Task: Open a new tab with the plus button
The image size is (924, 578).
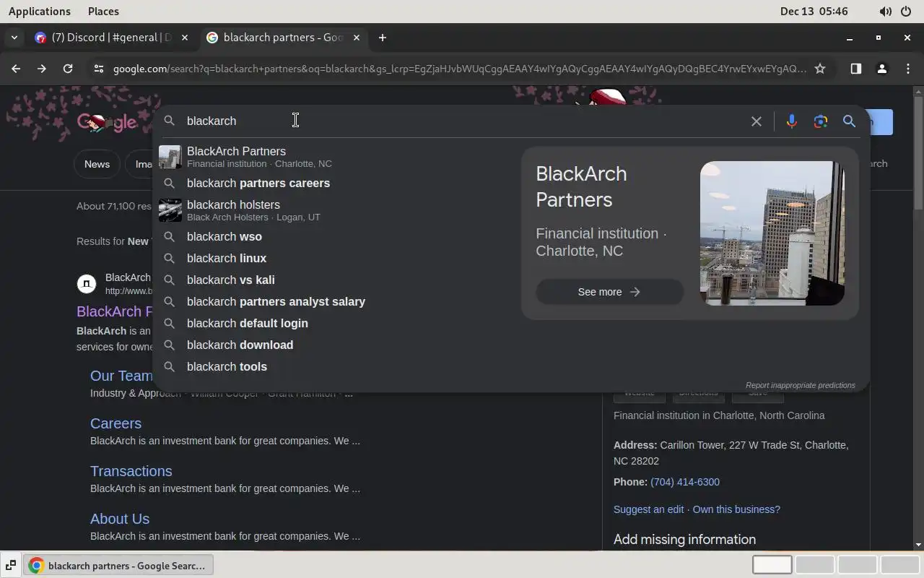Action: pos(383,38)
